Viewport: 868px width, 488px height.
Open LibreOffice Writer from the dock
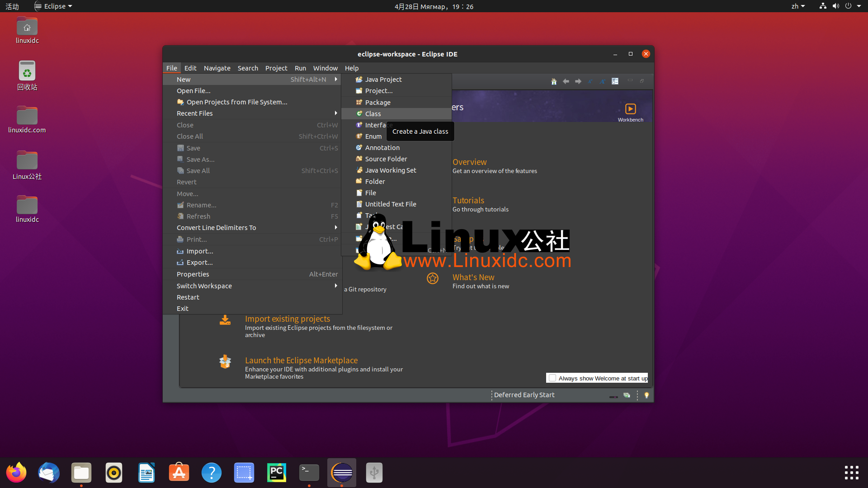point(146,473)
